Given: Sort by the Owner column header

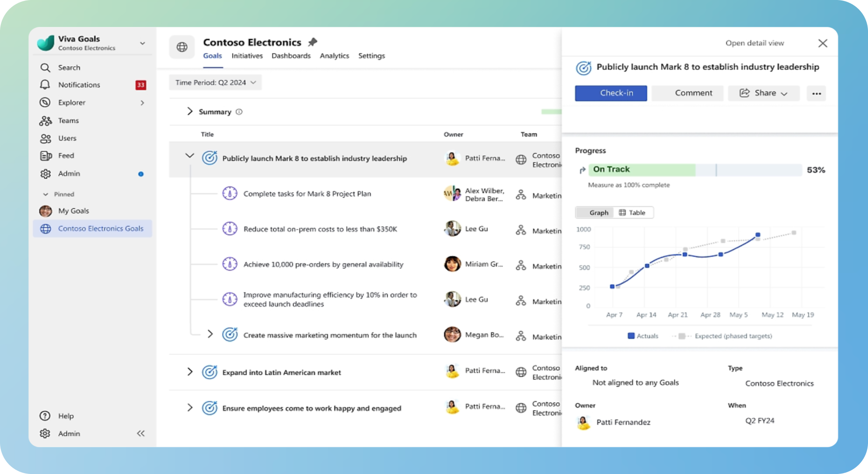Looking at the screenshot, I should [453, 134].
